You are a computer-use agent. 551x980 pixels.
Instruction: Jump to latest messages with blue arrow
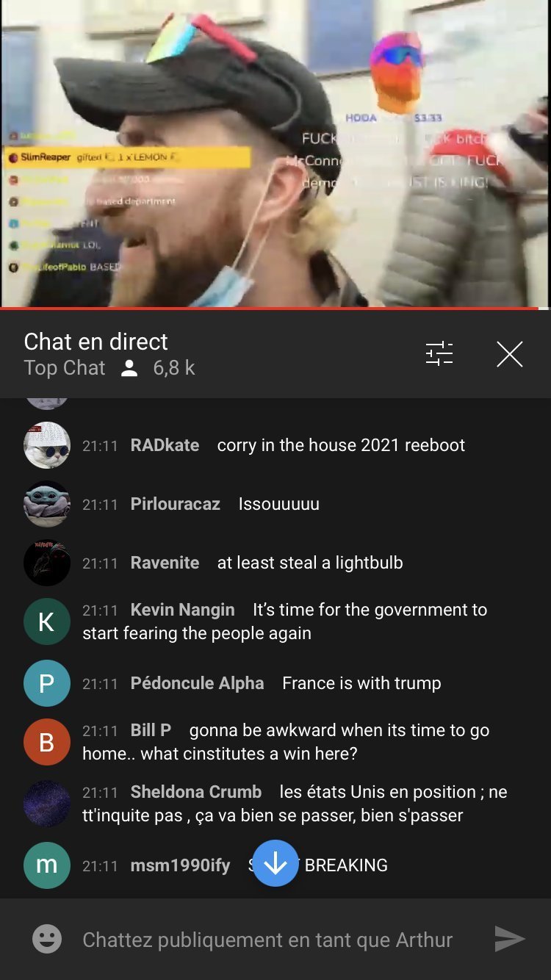point(275,863)
